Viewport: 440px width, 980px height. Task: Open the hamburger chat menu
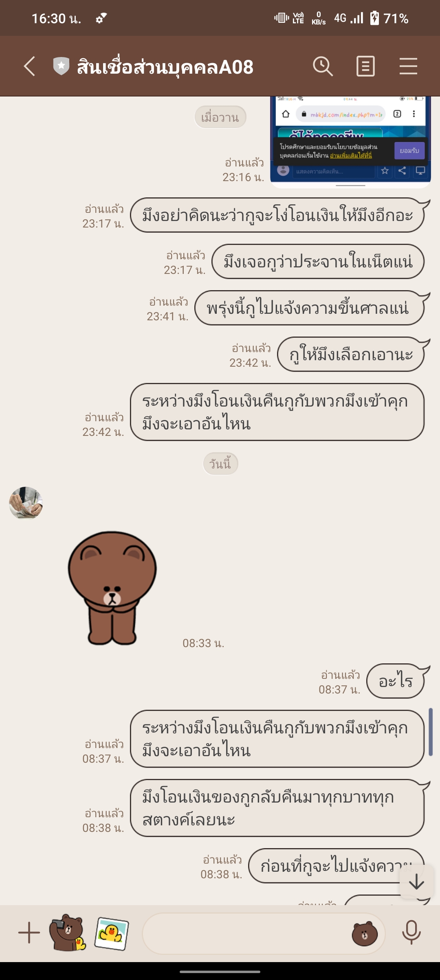408,66
